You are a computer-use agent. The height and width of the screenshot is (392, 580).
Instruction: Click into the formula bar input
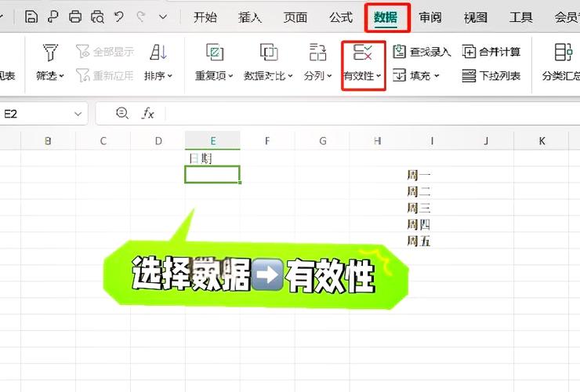[372, 114]
